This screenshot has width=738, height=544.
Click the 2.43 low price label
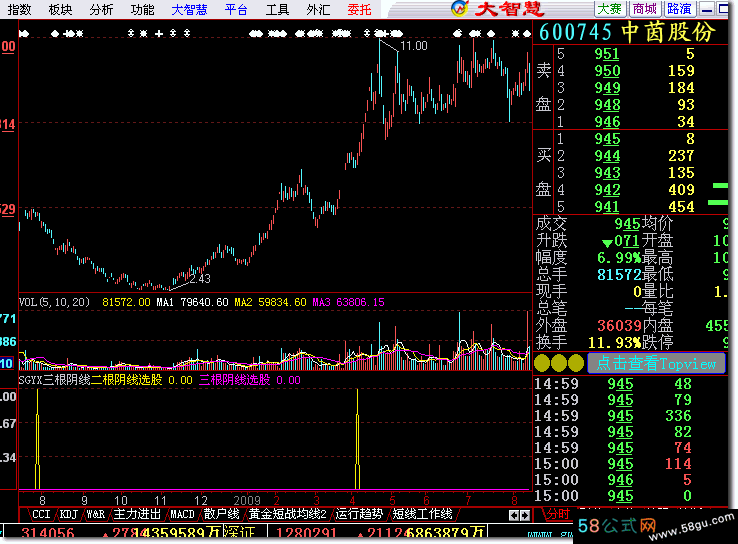[200, 279]
